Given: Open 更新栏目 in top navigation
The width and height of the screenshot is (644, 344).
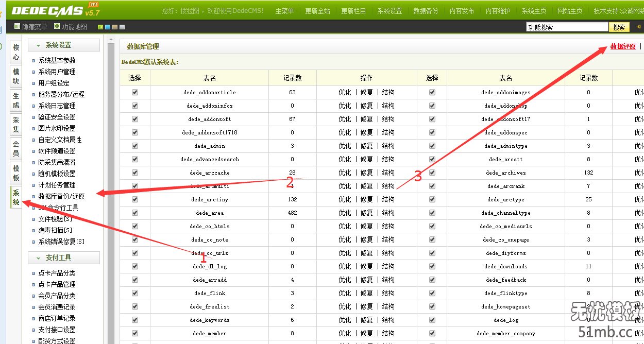Looking at the screenshot, I should 353,11.
